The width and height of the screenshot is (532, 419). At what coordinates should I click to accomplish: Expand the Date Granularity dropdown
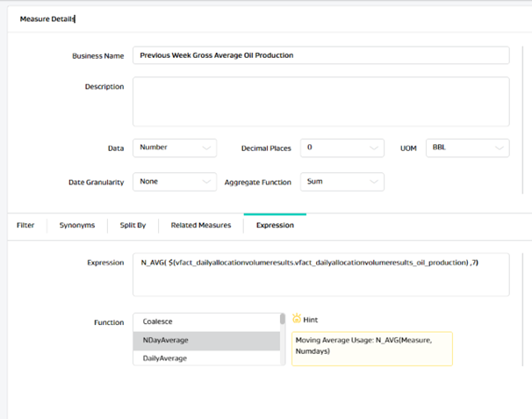[175, 182]
